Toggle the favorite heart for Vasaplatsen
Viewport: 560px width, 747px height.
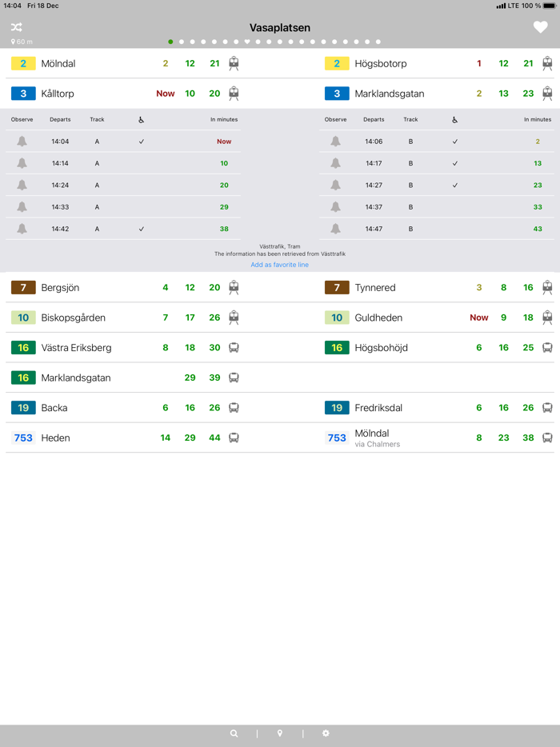click(x=540, y=27)
